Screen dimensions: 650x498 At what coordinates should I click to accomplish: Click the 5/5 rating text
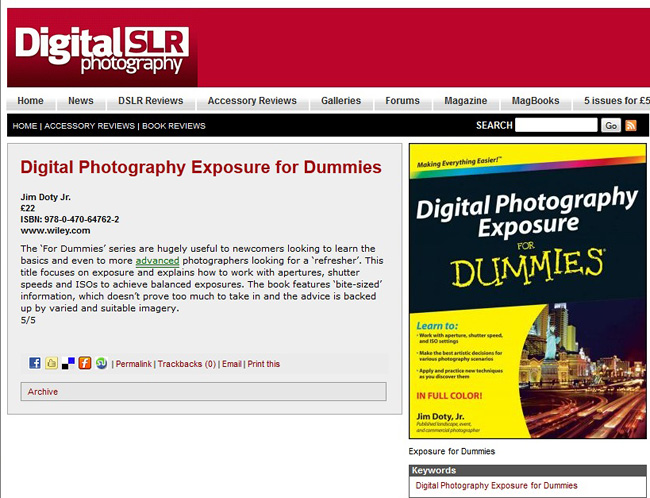(x=28, y=320)
